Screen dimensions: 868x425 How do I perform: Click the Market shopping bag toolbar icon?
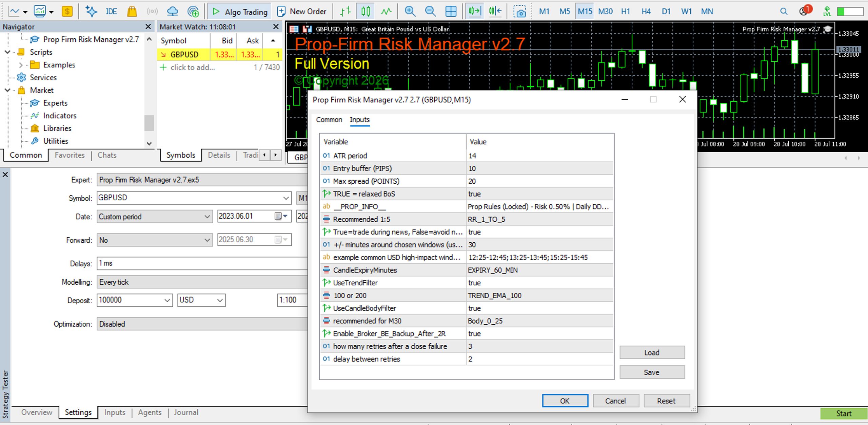point(132,12)
